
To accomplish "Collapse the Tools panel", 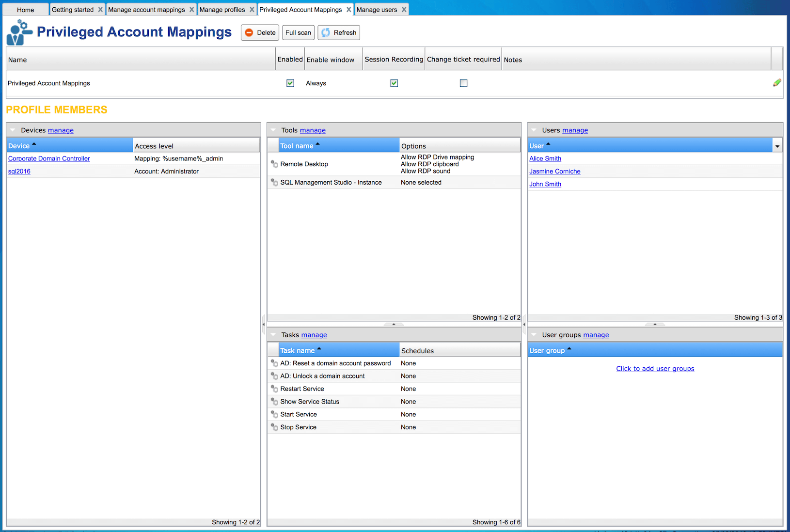I will pos(273,130).
